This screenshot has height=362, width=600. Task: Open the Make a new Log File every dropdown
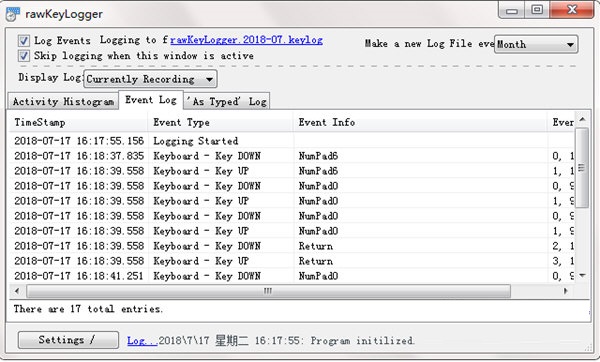tap(536, 44)
